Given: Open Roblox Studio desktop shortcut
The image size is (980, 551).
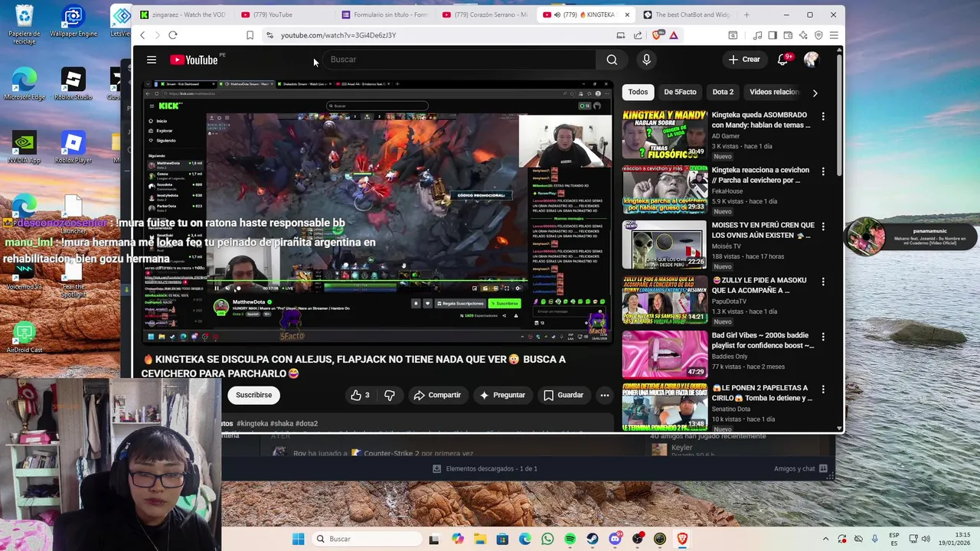Looking at the screenshot, I should [x=73, y=84].
